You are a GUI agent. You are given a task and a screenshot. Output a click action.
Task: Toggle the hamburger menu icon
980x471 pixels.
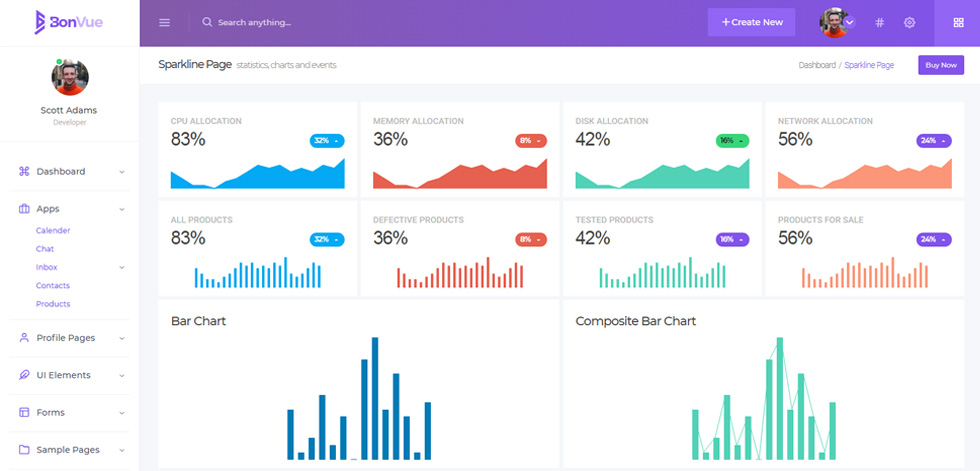164,22
